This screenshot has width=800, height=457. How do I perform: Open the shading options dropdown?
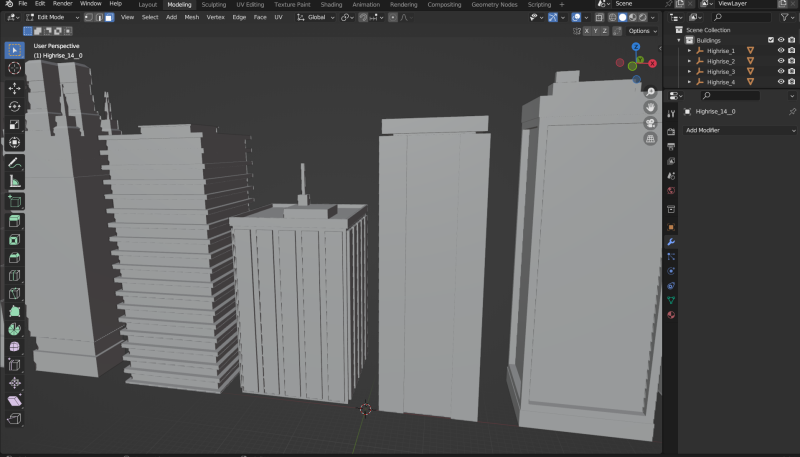coord(653,17)
